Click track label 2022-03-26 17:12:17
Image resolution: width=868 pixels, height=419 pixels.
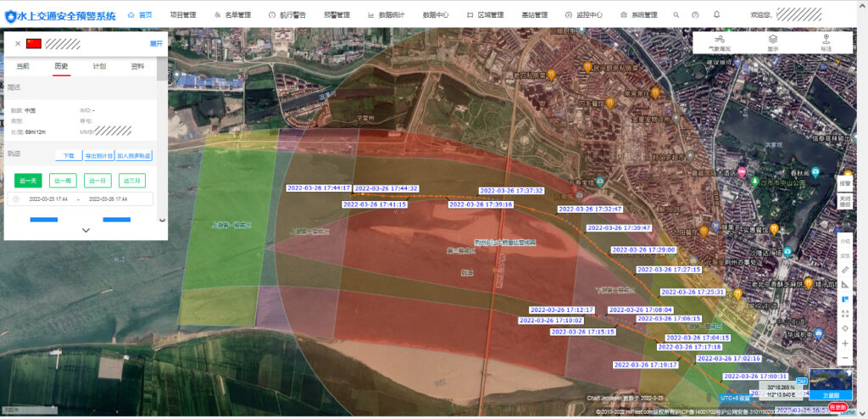(562, 310)
